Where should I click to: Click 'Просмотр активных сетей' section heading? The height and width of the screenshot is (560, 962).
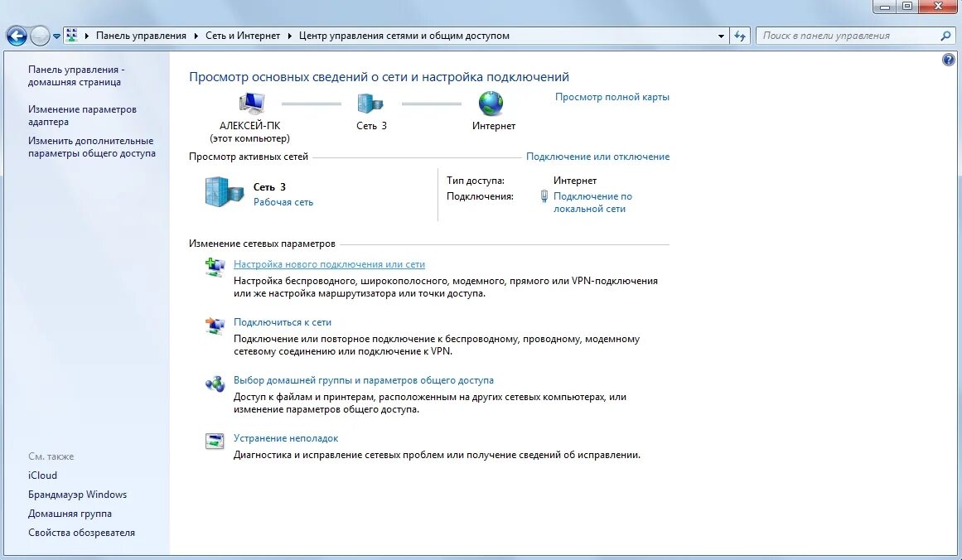point(249,157)
